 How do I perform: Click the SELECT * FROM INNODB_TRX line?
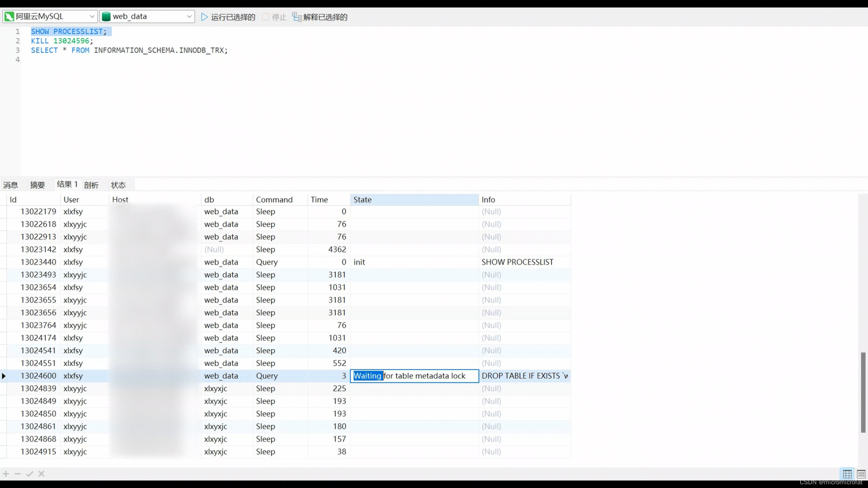(x=129, y=50)
